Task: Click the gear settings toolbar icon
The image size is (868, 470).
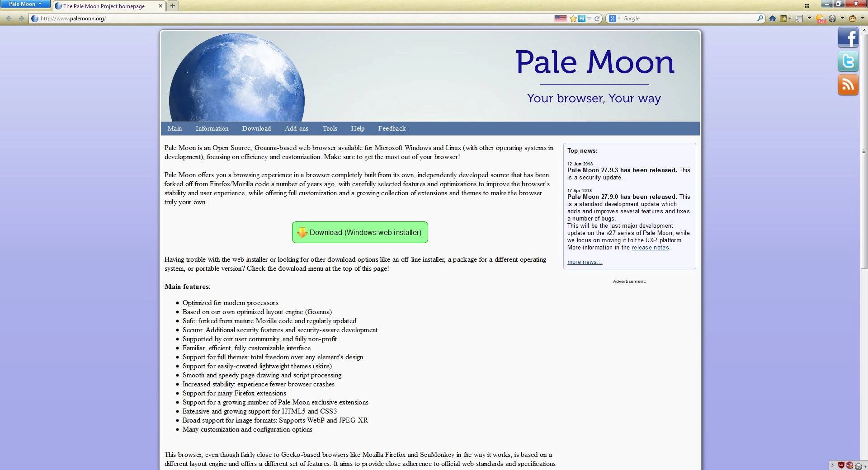Action: [832, 19]
